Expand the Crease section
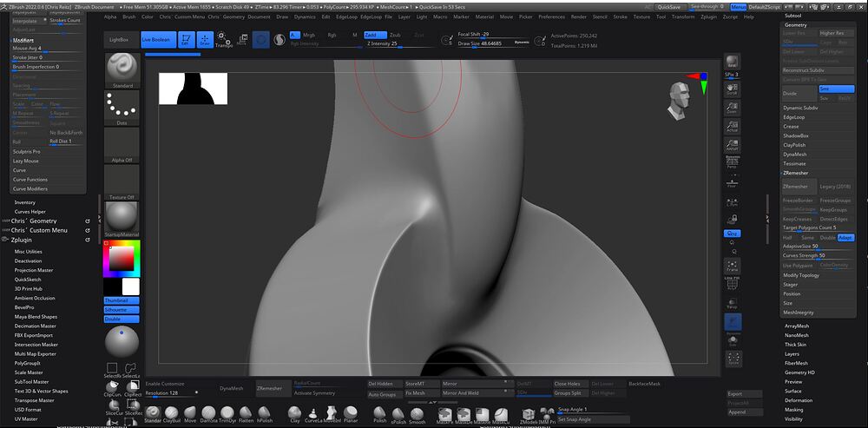This screenshot has width=868, height=428. (x=791, y=127)
